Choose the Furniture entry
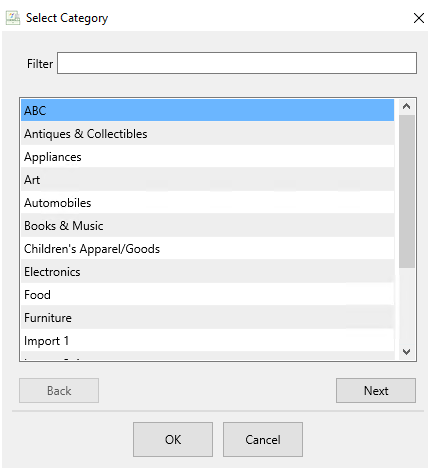The width and height of the screenshot is (432, 472). coord(207,317)
